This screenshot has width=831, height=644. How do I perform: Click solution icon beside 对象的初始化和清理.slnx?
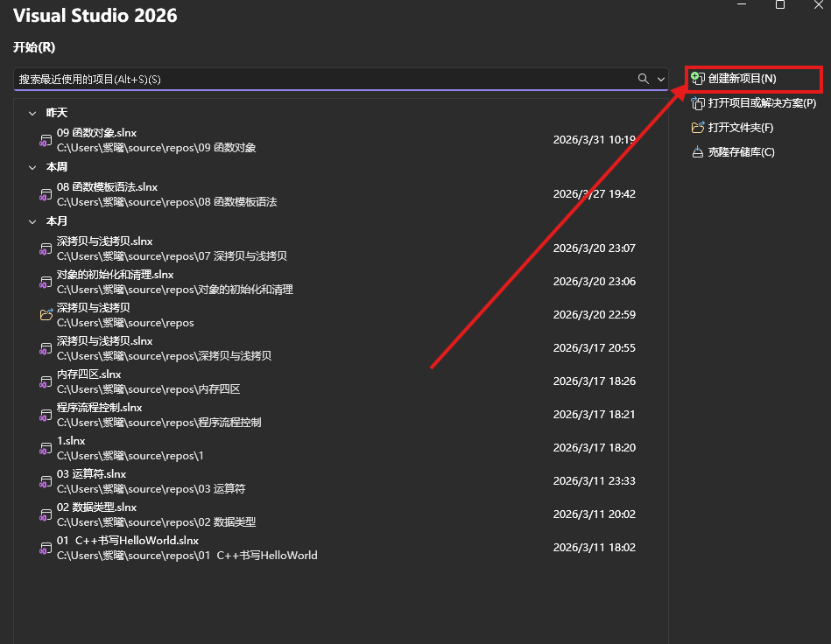pyautogui.click(x=46, y=283)
